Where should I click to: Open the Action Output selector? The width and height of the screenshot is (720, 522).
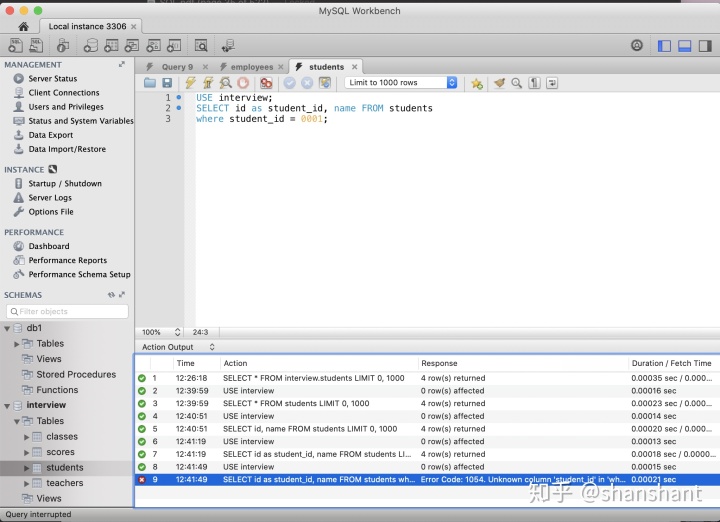[178, 347]
